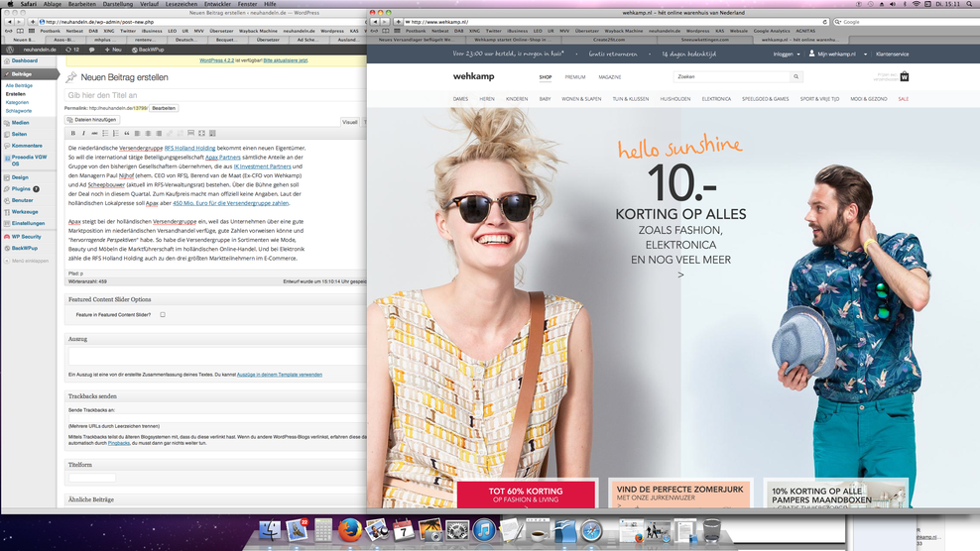This screenshot has height=551, width=980.
Task: Reload the wehkamp.nl page in Safari
Action: (x=825, y=22)
